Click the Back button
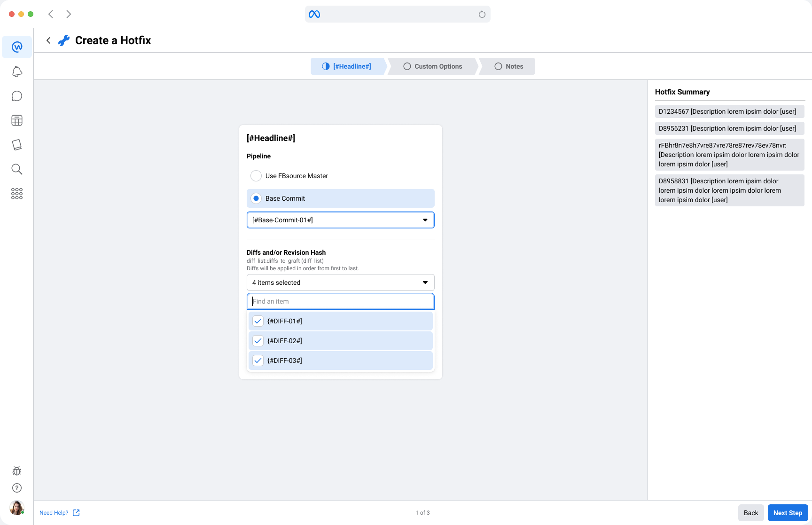 [x=751, y=513]
